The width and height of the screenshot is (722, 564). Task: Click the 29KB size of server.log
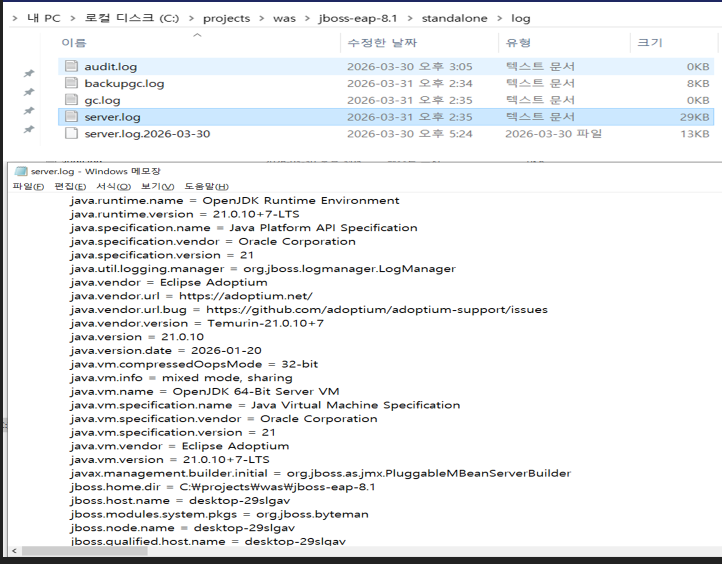pos(694,117)
